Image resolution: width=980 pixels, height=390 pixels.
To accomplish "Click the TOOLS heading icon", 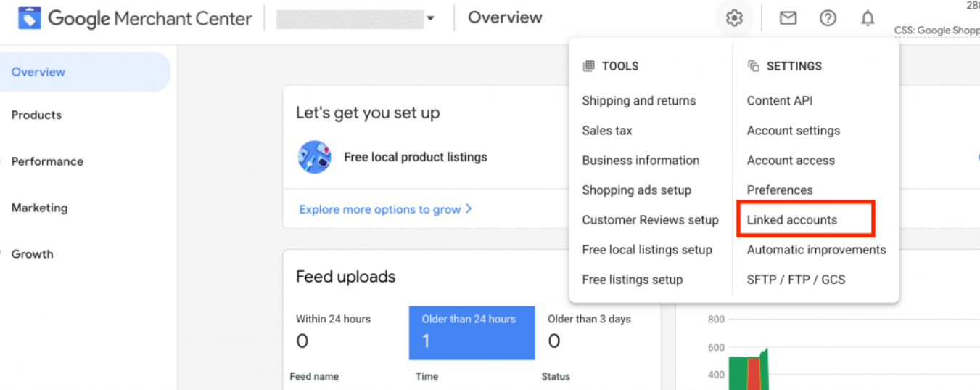I will [x=588, y=66].
